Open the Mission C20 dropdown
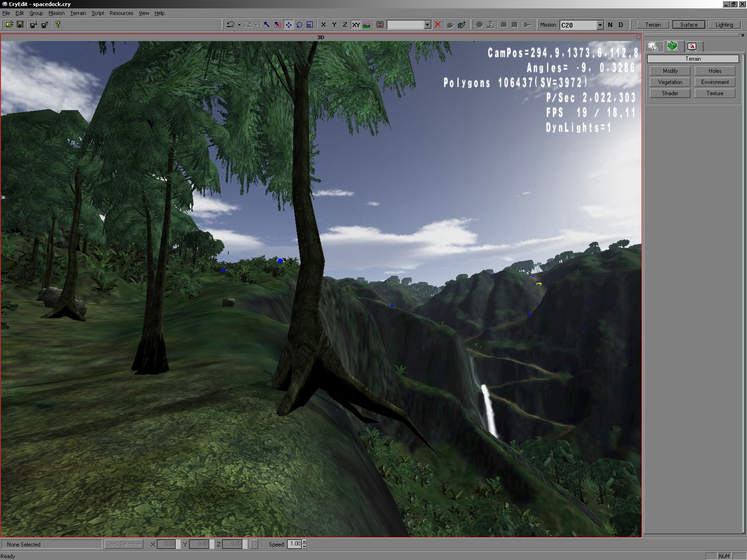 (x=600, y=25)
